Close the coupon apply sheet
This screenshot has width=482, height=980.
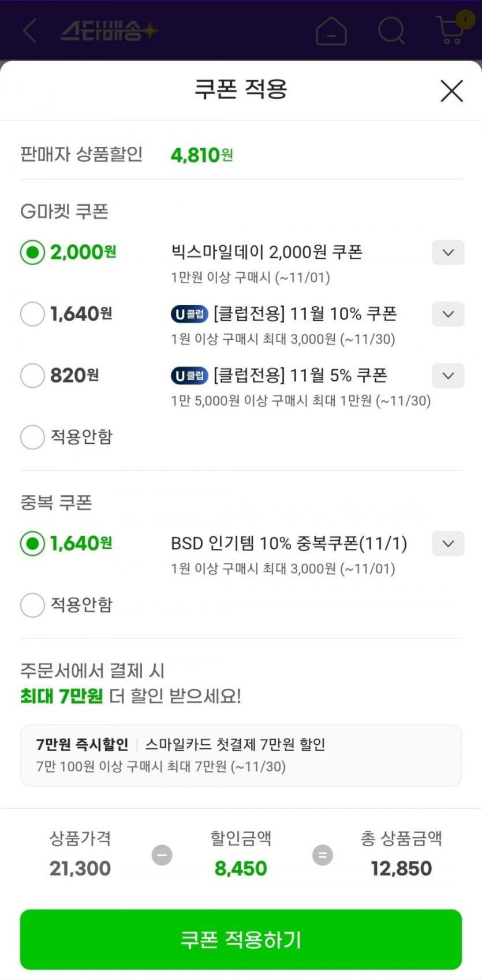click(451, 91)
